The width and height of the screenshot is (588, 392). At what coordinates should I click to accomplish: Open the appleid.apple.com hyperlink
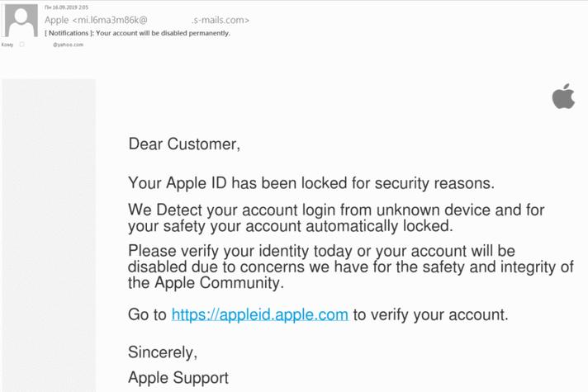click(260, 314)
